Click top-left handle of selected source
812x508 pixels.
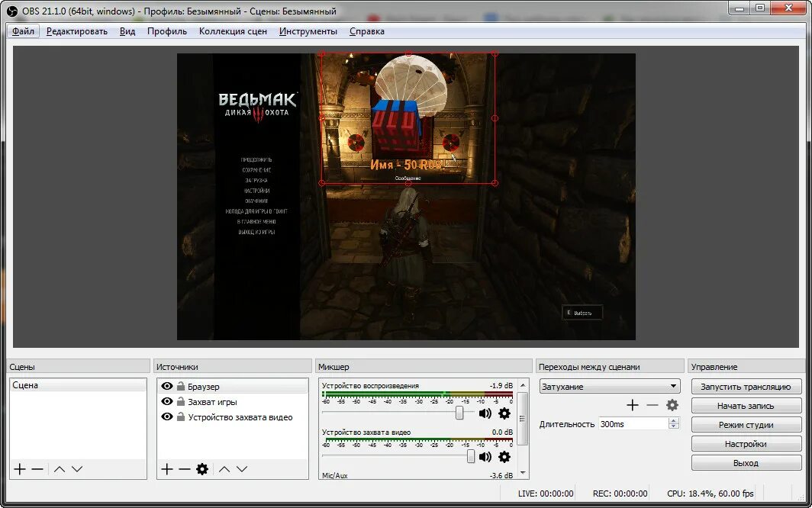pos(321,53)
